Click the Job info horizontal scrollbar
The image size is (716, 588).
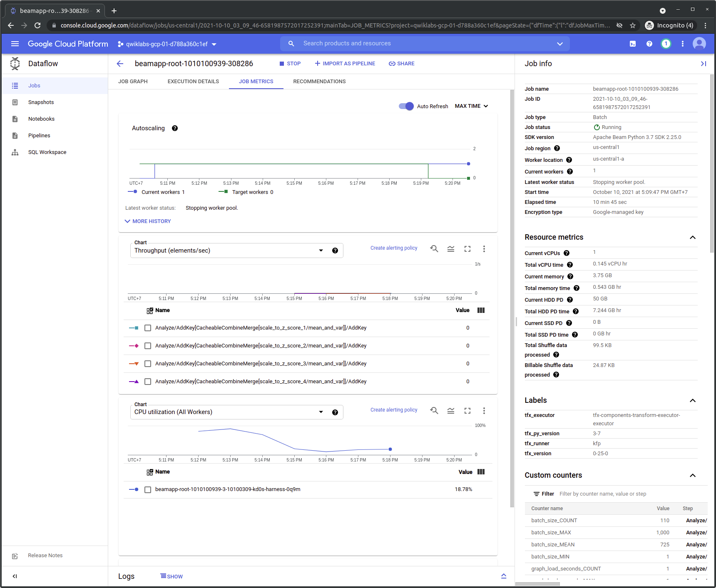point(537,584)
